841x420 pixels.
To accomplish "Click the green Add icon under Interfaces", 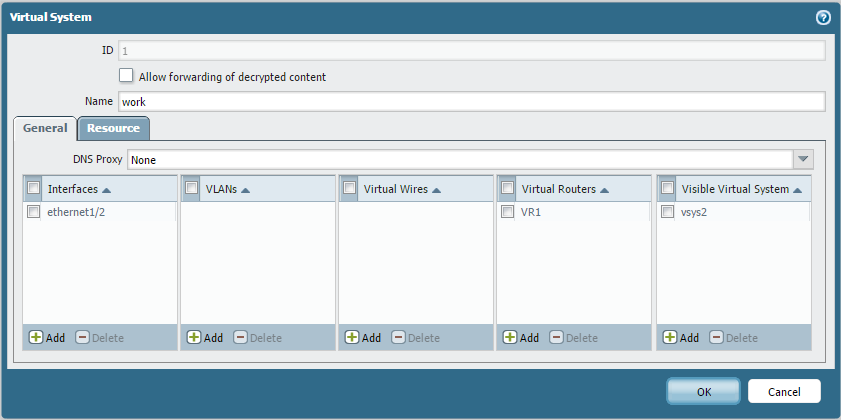I will click(x=37, y=338).
